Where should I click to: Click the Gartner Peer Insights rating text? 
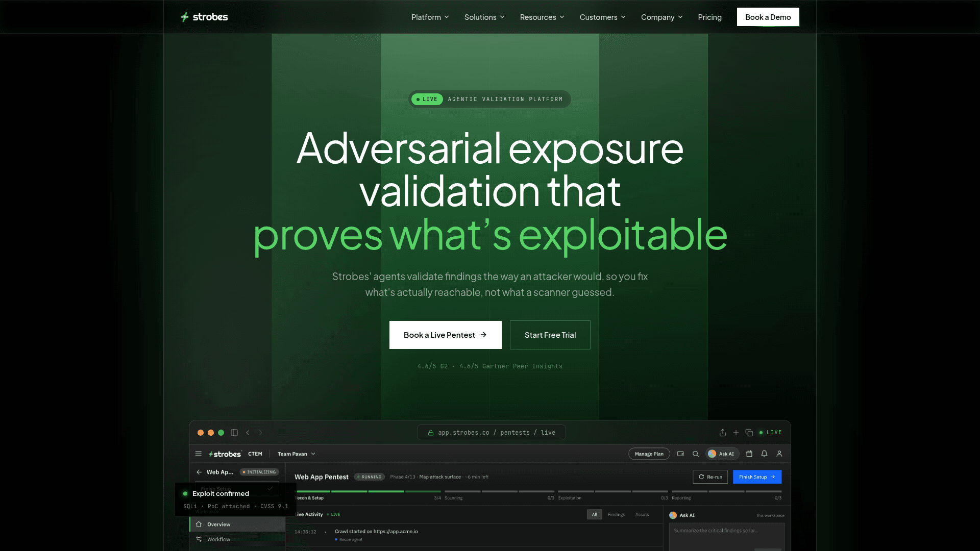(x=511, y=366)
